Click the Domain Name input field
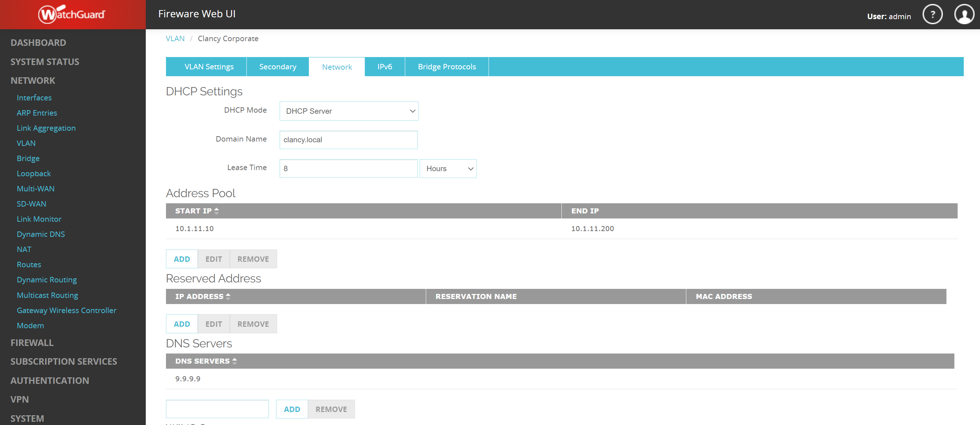 pos(348,140)
